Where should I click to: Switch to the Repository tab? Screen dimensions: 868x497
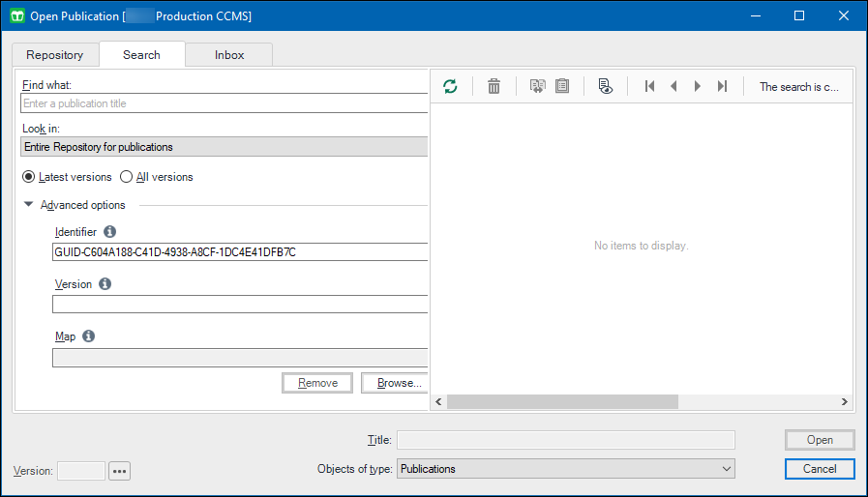click(x=55, y=55)
